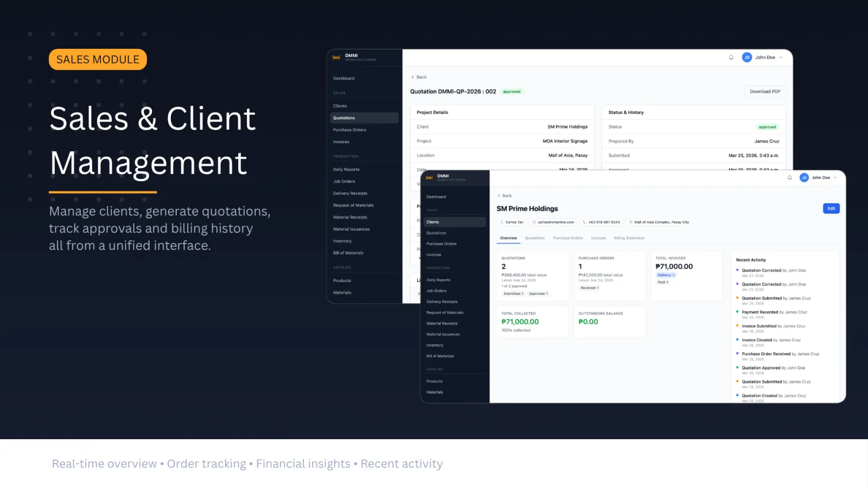Image resolution: width=868 pixels, height=488 pixels.
Task: Open the Billing Statement tab
Action: pyautogui.click(x=629, y=238)
